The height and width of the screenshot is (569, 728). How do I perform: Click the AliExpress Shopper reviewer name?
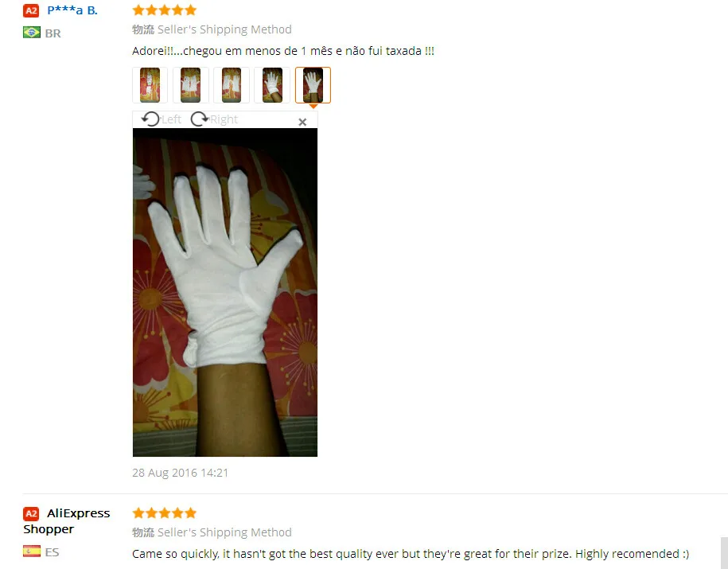click(x=66, y=521)
